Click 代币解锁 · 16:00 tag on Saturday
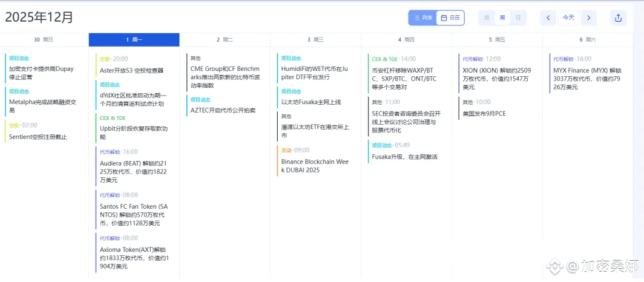644x282 pixels. point(572,59)
